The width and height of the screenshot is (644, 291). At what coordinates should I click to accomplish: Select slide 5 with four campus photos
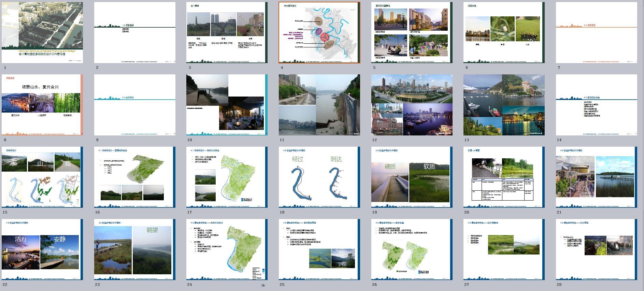pos(412,32)
